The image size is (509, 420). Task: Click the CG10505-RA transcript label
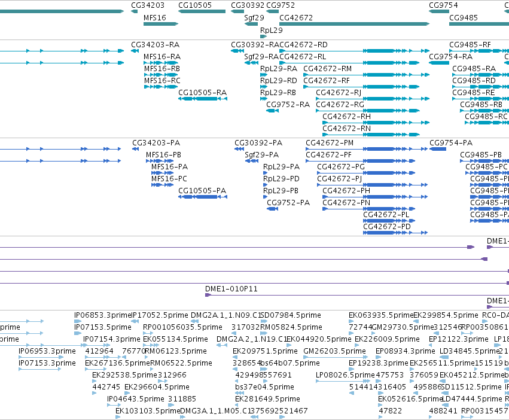(x=202, y=93)
